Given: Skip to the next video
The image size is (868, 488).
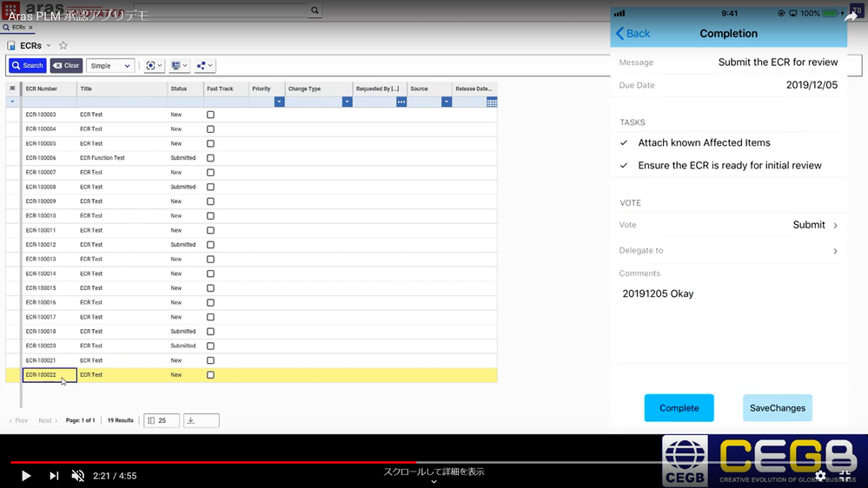Looking at the screenshot, I should point(54,476).
